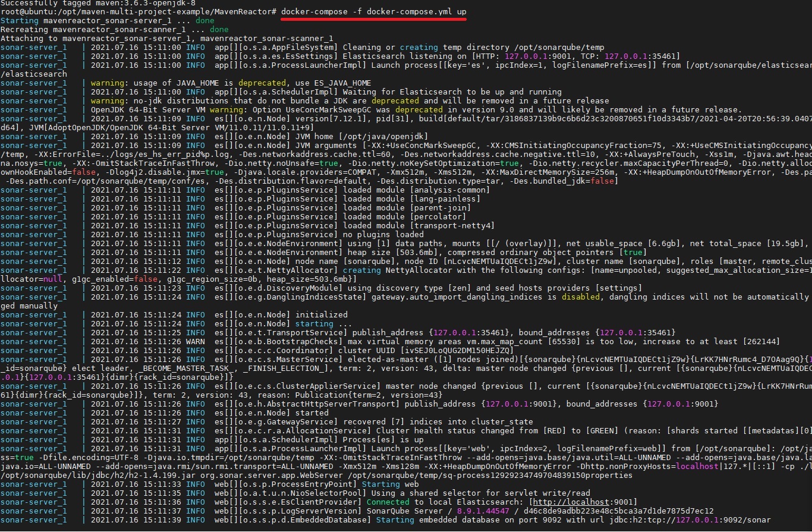Image resolution: width=812 pixels, height=532 pixels.
Task: Click 'loaded module [parent-join]' line
Action: pyautogui.click(x=407, y=208)
